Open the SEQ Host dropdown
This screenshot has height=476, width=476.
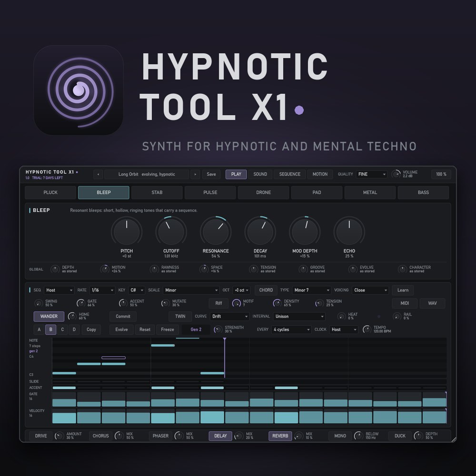59,290
